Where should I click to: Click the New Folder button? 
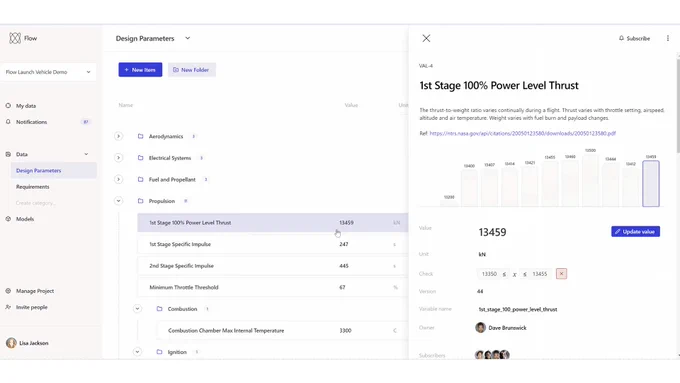coord(192,70)
